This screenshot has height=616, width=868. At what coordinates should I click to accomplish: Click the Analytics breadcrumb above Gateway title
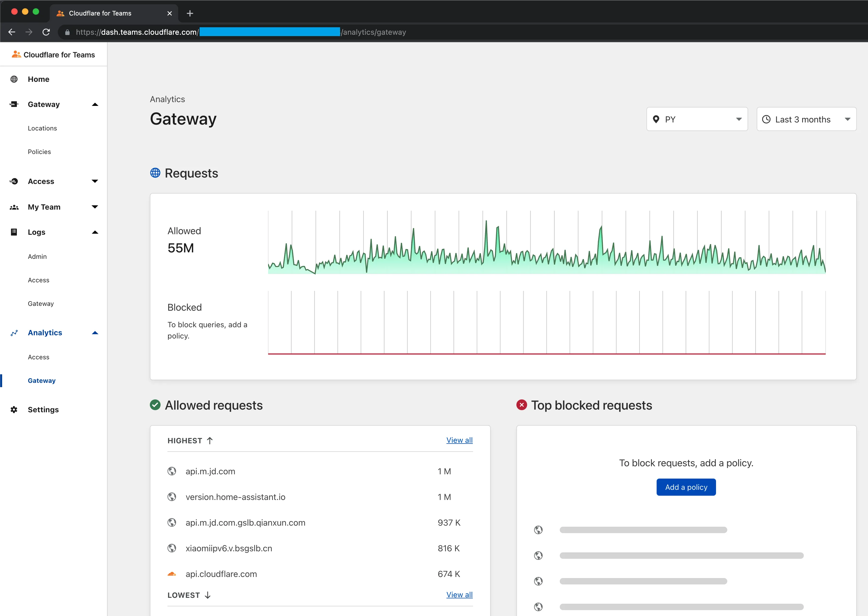point(167,99)
